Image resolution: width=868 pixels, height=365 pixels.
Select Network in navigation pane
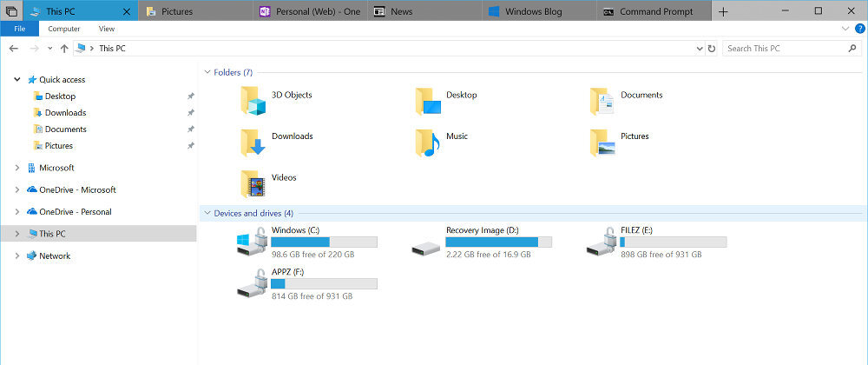55,256
